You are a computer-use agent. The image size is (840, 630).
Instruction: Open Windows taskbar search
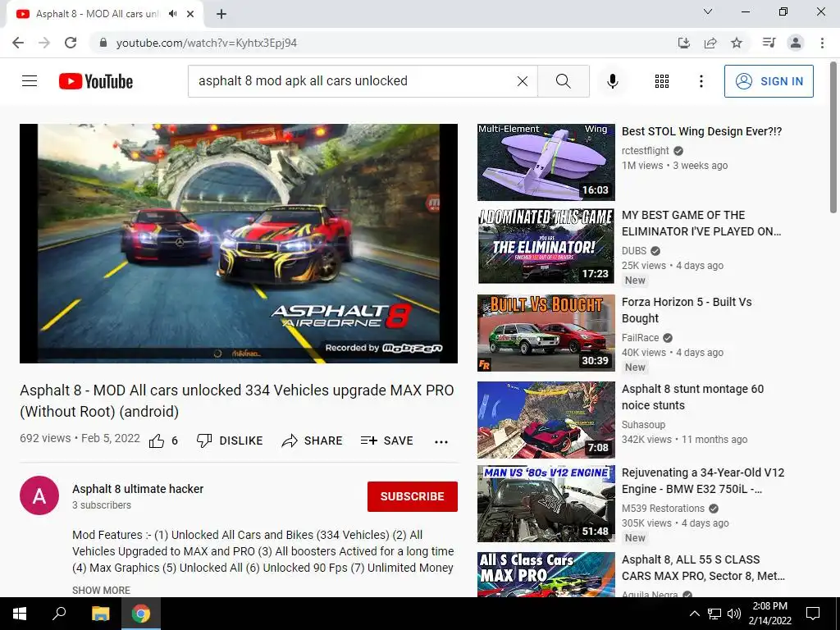coord(59,614)
